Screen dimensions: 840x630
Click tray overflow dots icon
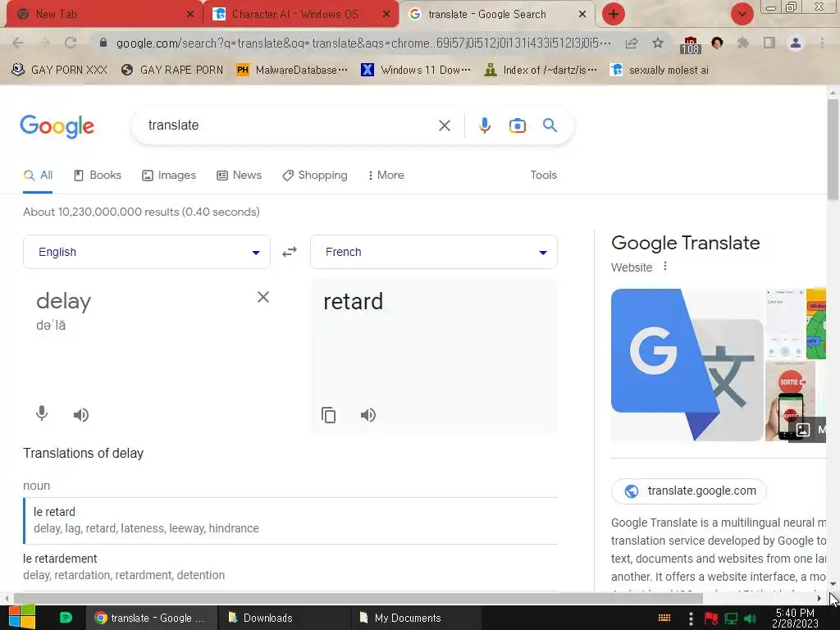pos(691,619)
